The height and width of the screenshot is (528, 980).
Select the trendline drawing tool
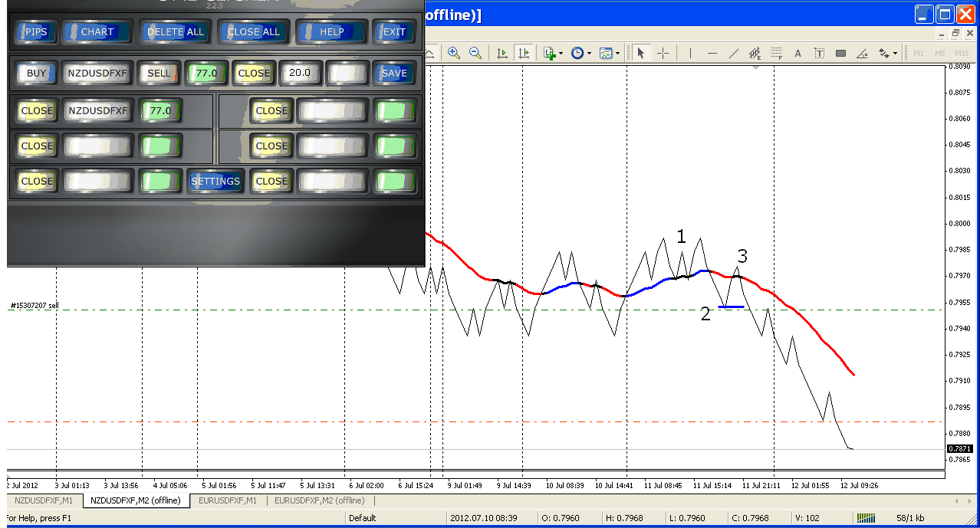point(734,53)
